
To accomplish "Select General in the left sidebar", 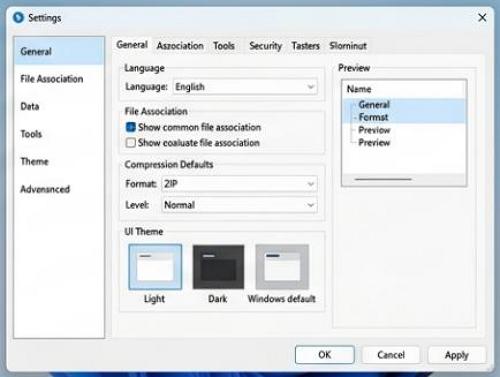I will click(59, 51).
